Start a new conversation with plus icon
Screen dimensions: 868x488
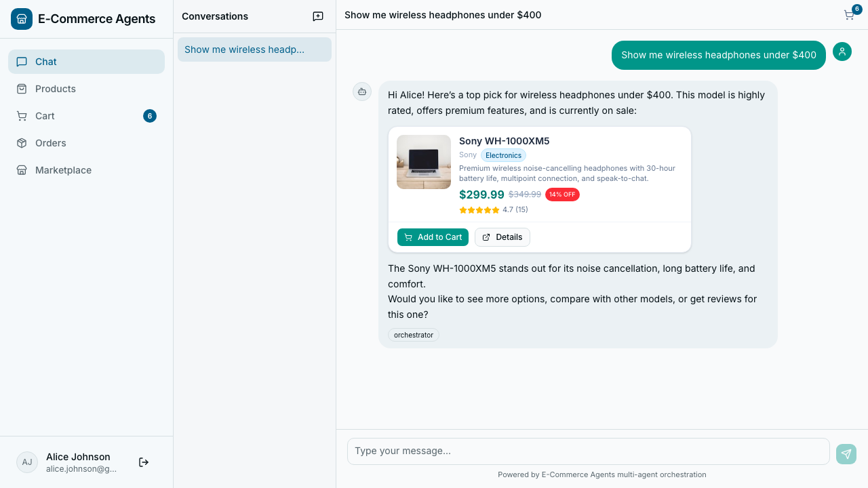(318, 16)
